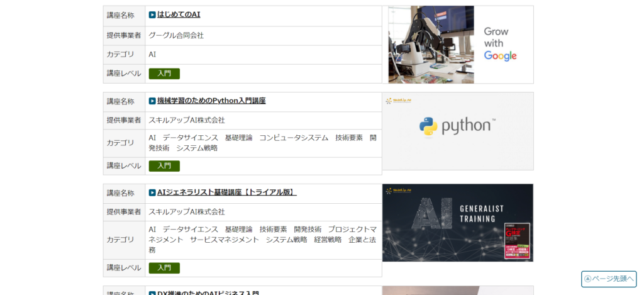Click arrow icon beside はじめてのAI
The width and height of the screenshot is (644, 295).
click(152, 15)
